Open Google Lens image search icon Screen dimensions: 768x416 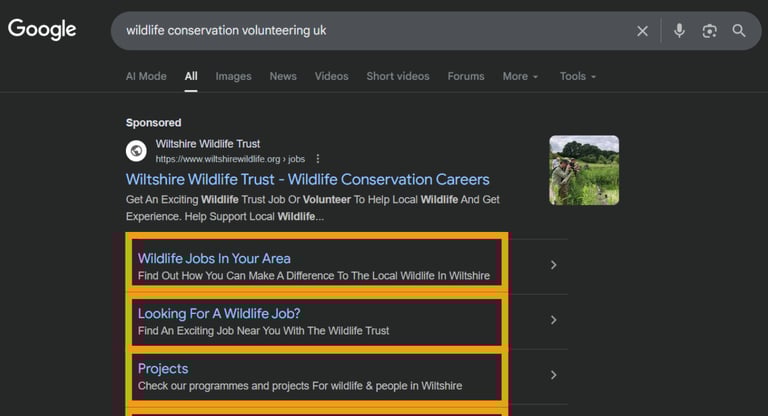pyautogui.click(x=709, y=31)
